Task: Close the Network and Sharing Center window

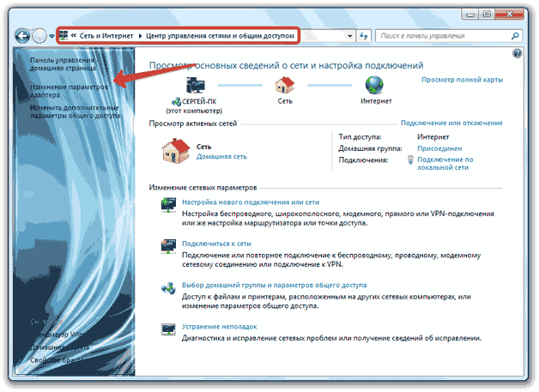Action: (509, 14)
